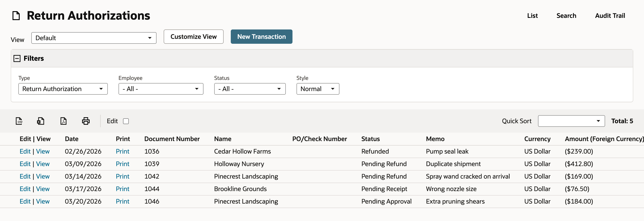View the Holloway Nursery return 1039
644x221 pixels.
pos(43,164)
